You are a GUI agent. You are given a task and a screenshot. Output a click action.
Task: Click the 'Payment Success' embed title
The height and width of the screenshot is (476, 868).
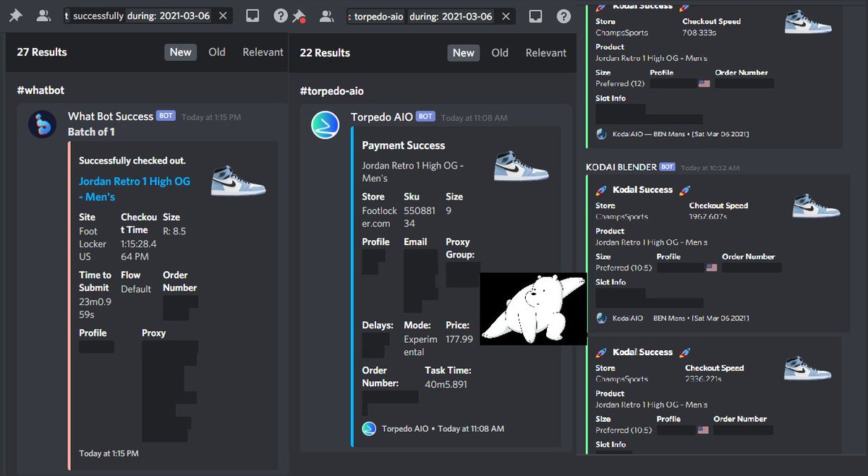click(x=404, y=145)
